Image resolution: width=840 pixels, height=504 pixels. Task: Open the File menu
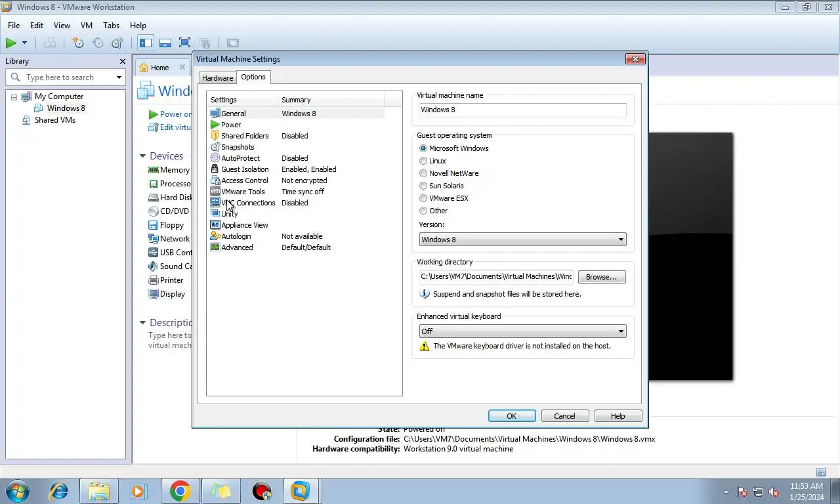(x=14, y=26)
